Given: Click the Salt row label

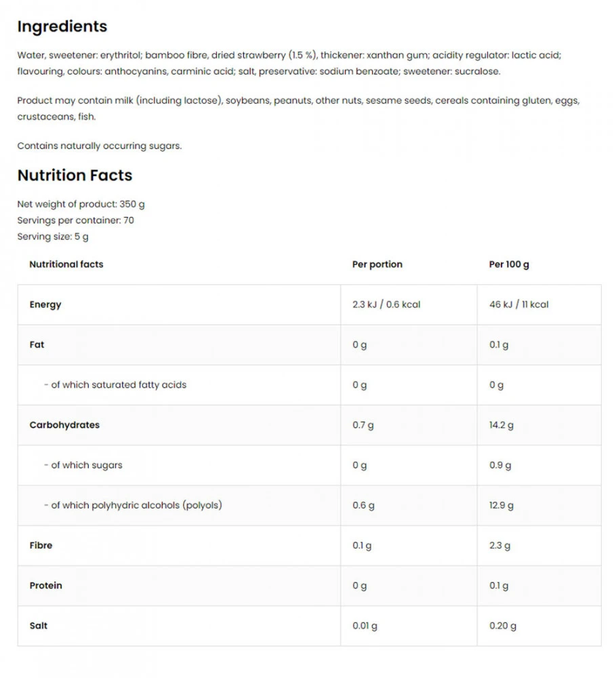Looking at the screenshot, I should [39, 625].
